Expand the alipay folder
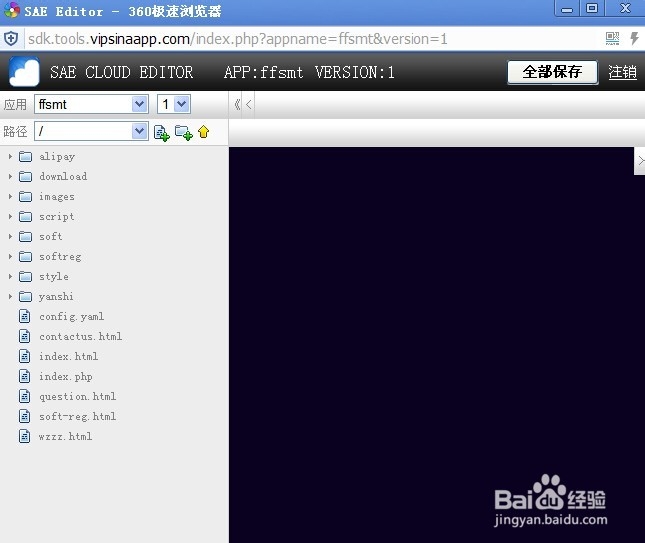Screen dimensions: 645x543 [x=10, y=157]
